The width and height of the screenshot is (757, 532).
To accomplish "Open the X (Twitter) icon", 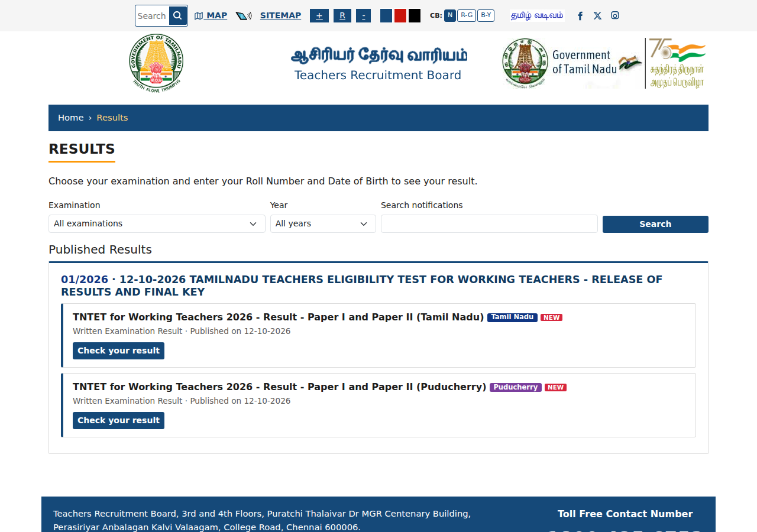I will (x=597, y=16).
